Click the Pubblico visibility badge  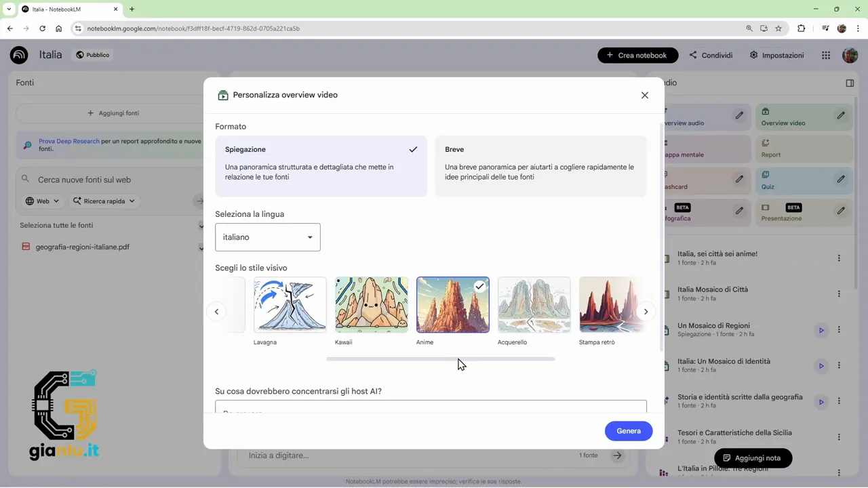tap(93, 55)
